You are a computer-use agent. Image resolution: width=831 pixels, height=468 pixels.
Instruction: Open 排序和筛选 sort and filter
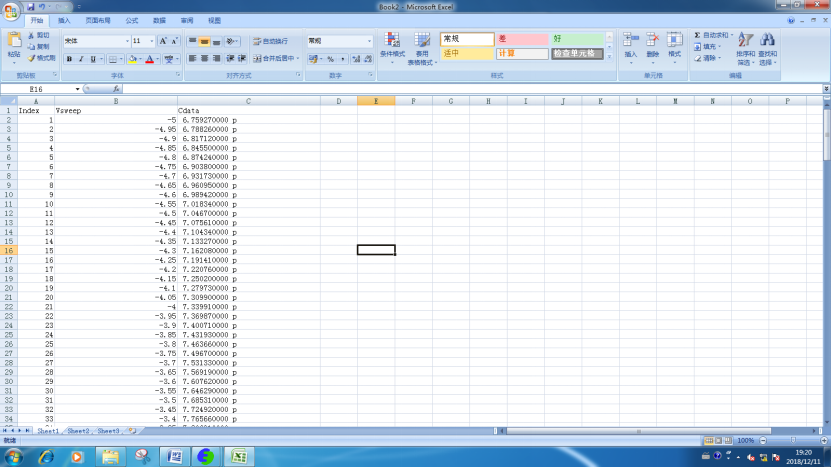coord(745,48)
